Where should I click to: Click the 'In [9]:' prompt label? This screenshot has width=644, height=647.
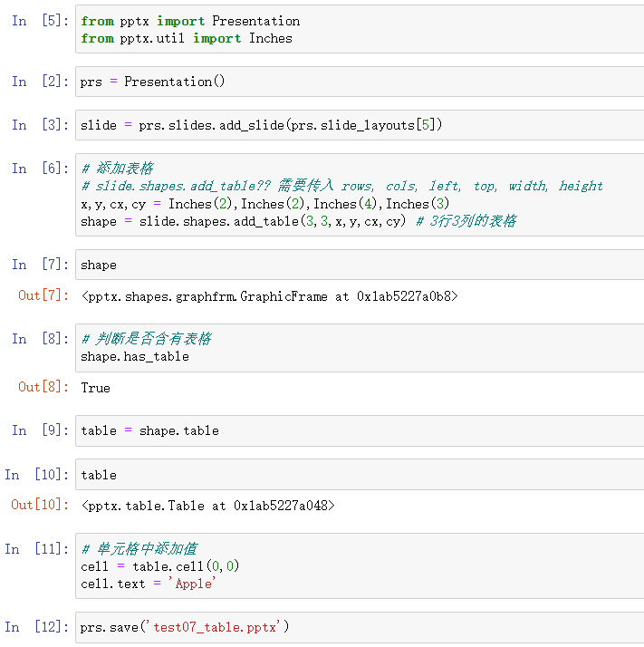tap(41, 430)
